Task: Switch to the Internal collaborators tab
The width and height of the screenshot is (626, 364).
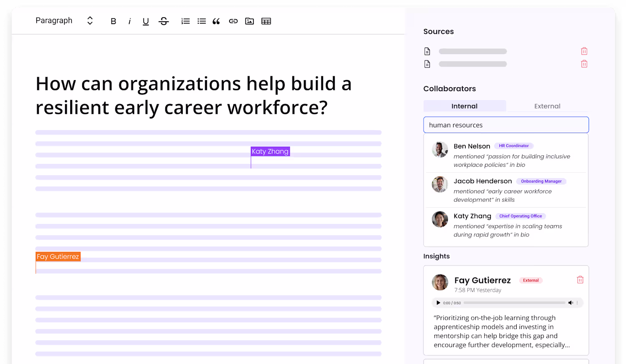Action: [464, 106]
